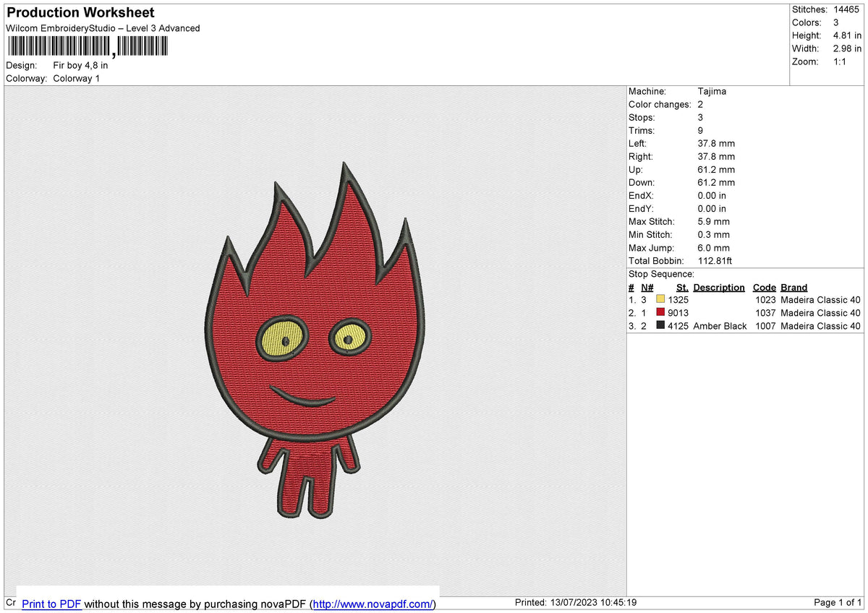The height and width of the screenshot is (613, 868).
Task: Click the Min Stitch value 0.3 mm
Action: pyautogui.click(x=713, y=234)
